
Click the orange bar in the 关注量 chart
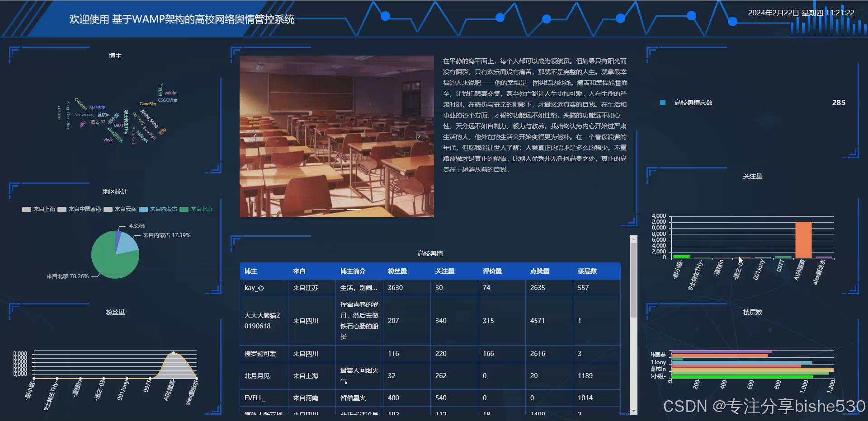(x=803, y=239)
